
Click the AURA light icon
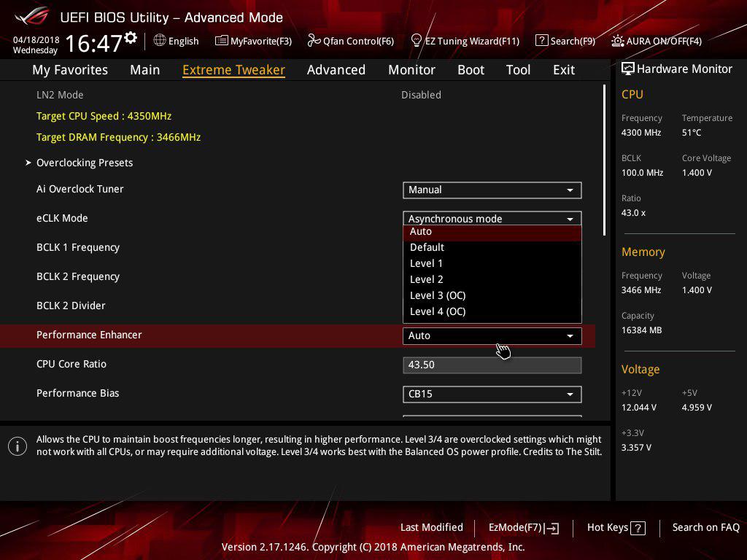point(617,41)
